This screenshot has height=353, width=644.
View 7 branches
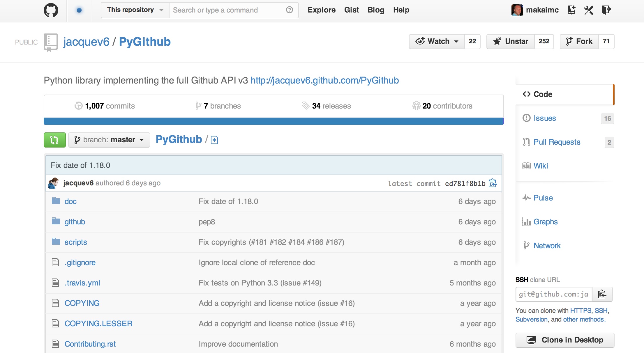click(x=218, y=106)
